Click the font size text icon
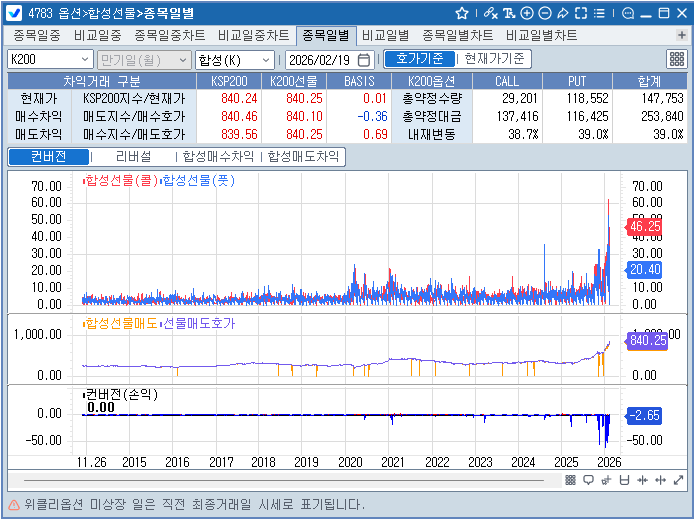The image size is (695, 520). point(510,13)
